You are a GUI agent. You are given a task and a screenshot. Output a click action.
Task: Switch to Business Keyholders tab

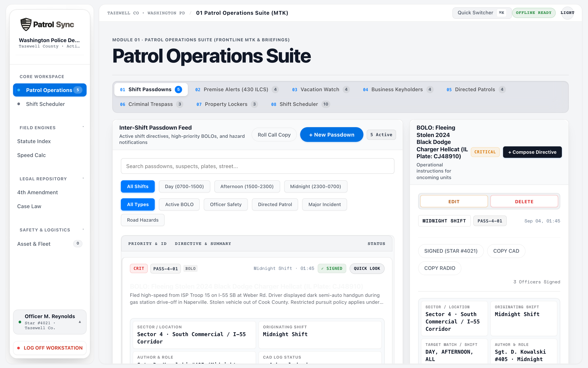(398, 90)
